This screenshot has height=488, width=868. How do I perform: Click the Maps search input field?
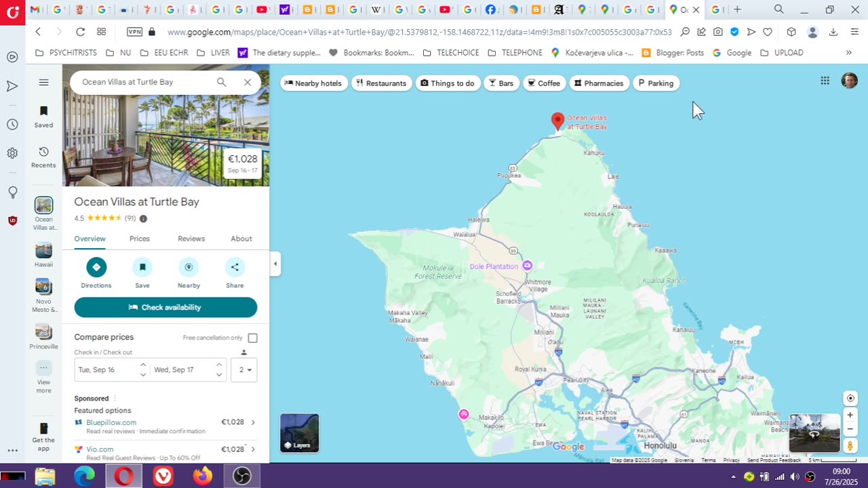142,82
